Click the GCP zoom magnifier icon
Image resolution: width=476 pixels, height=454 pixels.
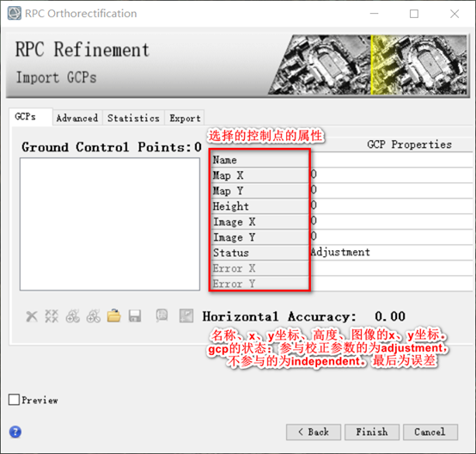click(162, 316)
